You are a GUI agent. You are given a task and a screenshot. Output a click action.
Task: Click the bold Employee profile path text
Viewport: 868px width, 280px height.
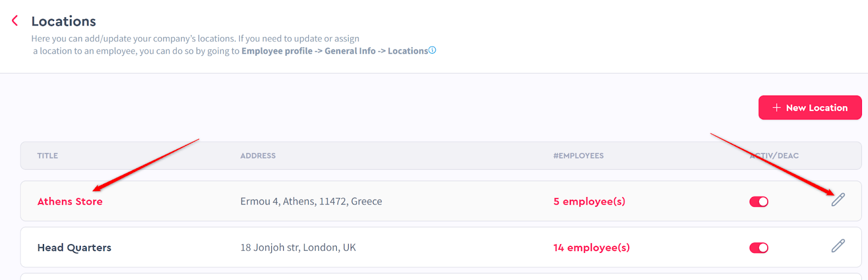(x=277, y=51)
